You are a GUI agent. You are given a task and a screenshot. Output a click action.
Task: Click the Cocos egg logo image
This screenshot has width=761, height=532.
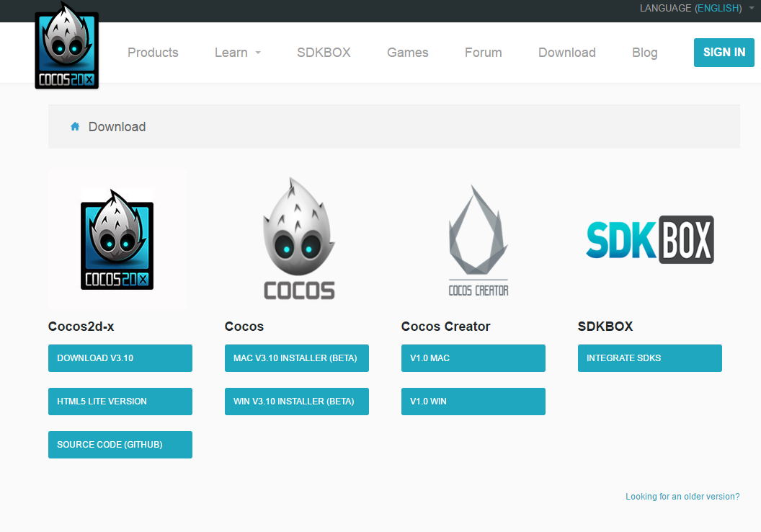[x=299, y=239]
